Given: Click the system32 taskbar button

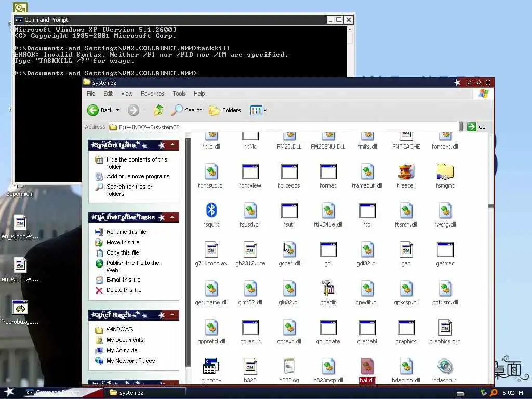Looking at the screenshot, I should (144, 393).
